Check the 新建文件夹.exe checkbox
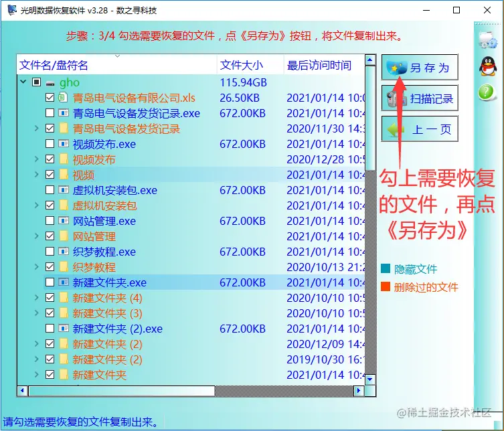Image resolution: width=504 pixels, height=431 pixels. [x=50, y=282]
